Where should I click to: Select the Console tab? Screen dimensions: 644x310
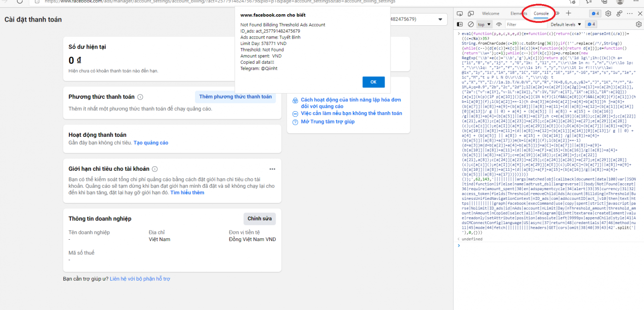[541, 14]
